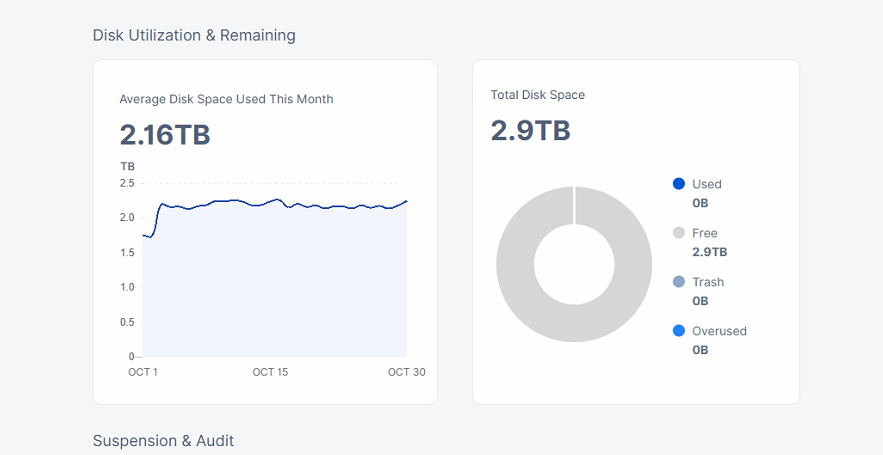Toggle the Overused legend label
The width and height of the screenshot is (883, 455).
tap(719, 331)
